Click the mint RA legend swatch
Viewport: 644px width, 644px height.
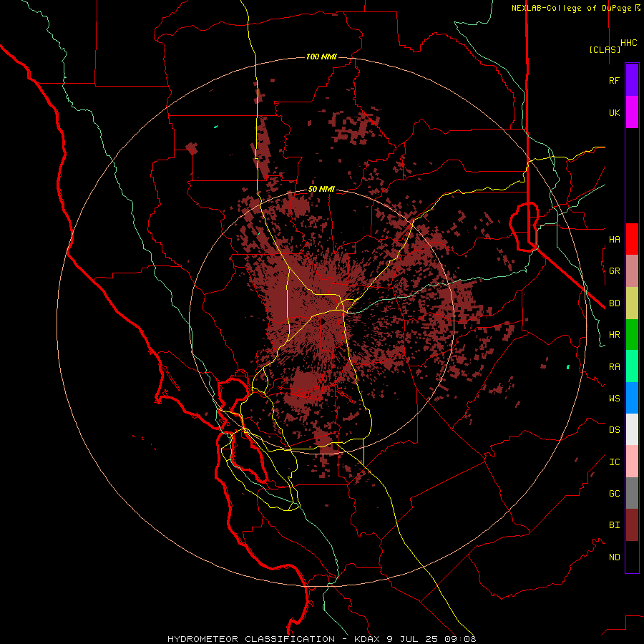point(632,366)
